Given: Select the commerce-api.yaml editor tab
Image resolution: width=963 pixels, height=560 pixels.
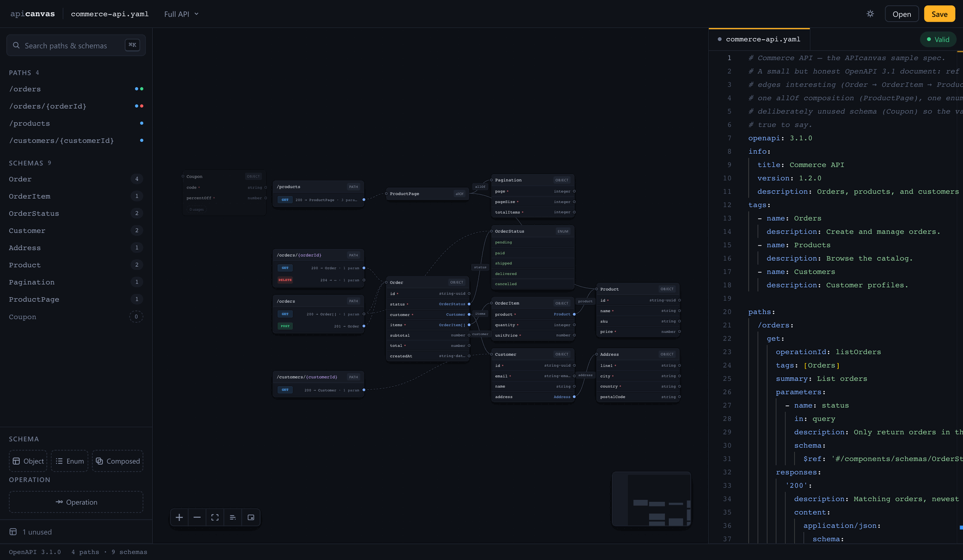Looking at the screenshot, I should click(759, 39).
